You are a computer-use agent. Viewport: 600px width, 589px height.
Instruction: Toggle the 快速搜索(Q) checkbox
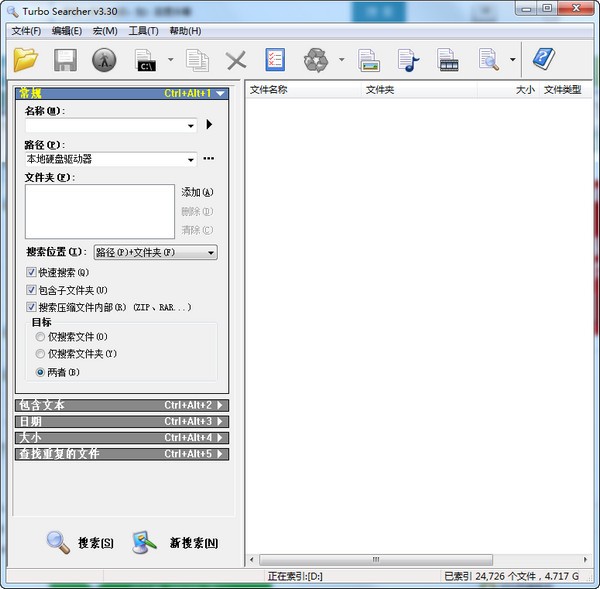point(31,272)
